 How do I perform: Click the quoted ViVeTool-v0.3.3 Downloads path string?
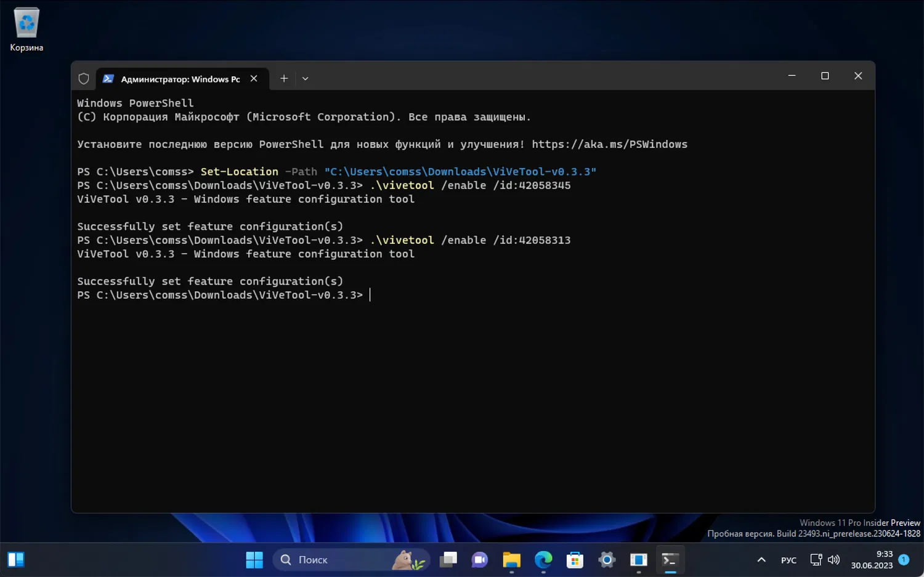(460, 172)
